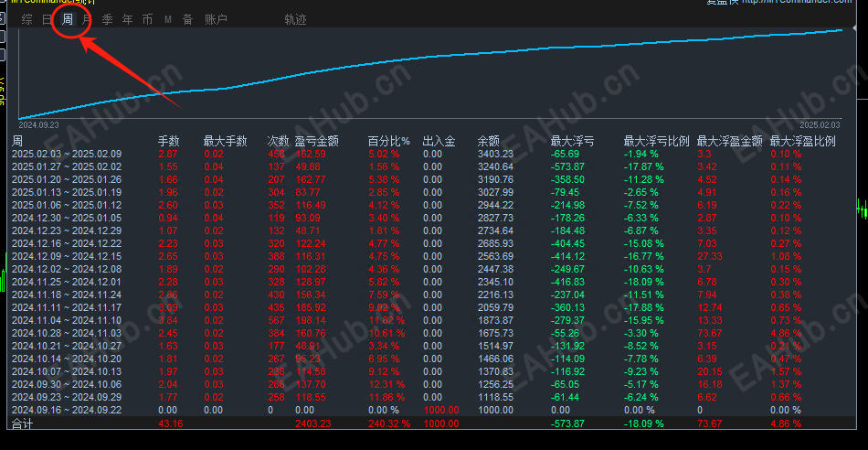The width and height of the screenshot is (868, 450).
Task: Click the 百分比% column header
Action: coord(389,142)
